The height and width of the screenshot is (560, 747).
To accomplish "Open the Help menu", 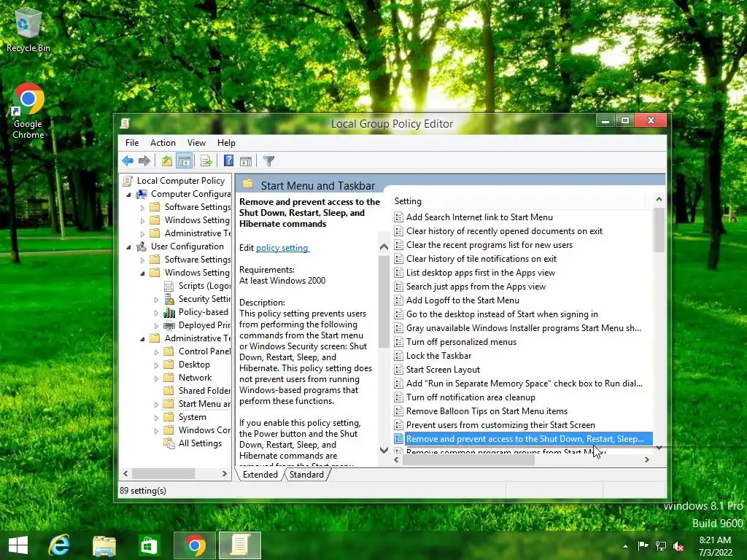I will point(226,143).
